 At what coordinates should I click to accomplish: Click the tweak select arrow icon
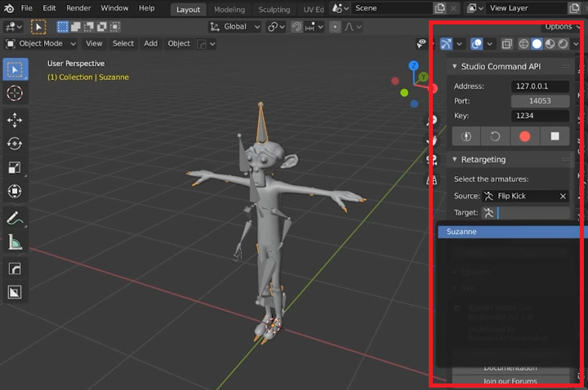click(x=38, y=27)
